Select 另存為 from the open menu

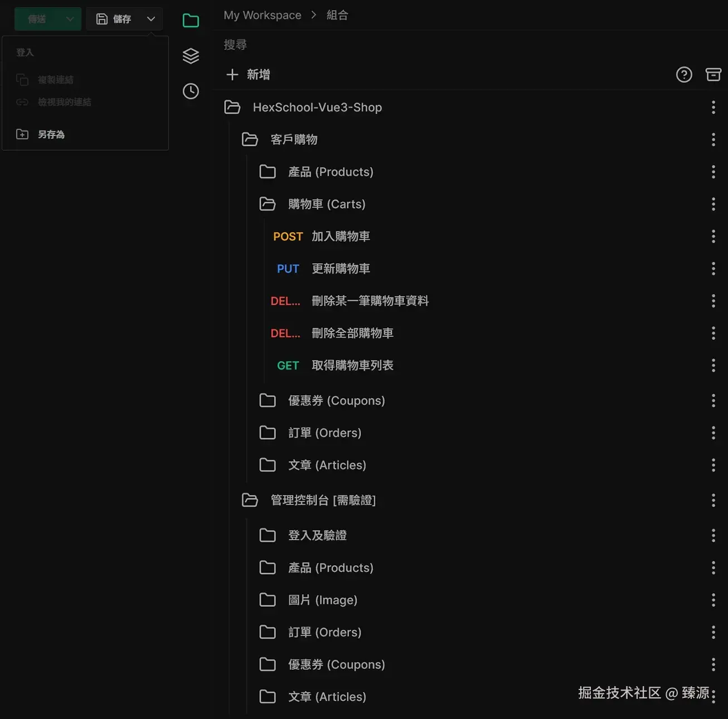pos(51,134)
